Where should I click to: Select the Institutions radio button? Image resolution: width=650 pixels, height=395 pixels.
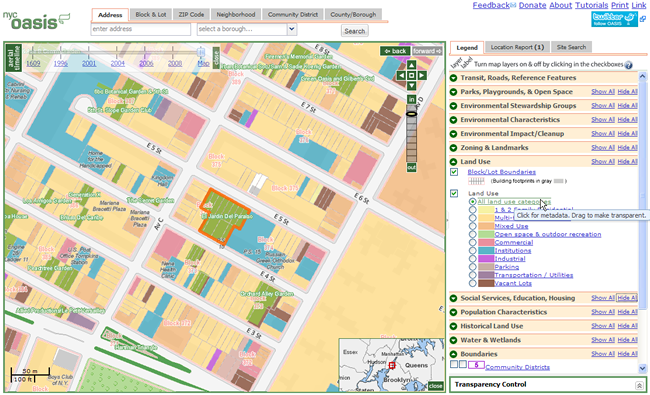pyautogui.click(x=473, y=250)
